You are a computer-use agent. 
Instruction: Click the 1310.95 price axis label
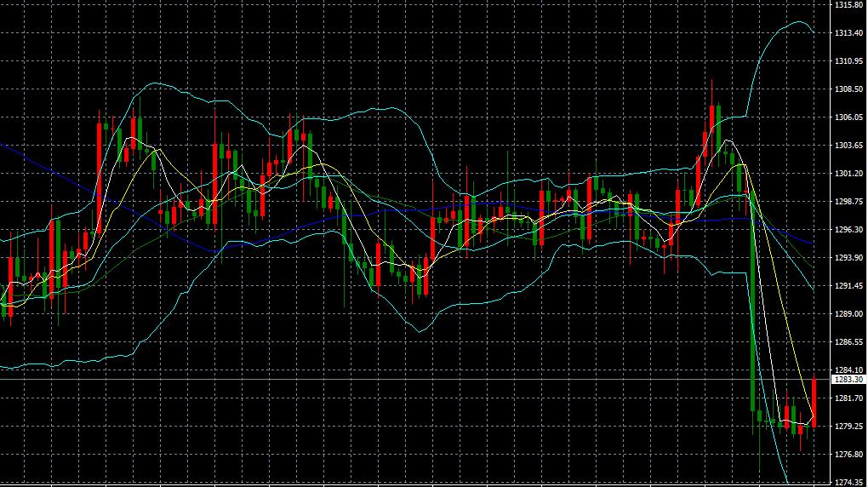[x=848, y=61]
